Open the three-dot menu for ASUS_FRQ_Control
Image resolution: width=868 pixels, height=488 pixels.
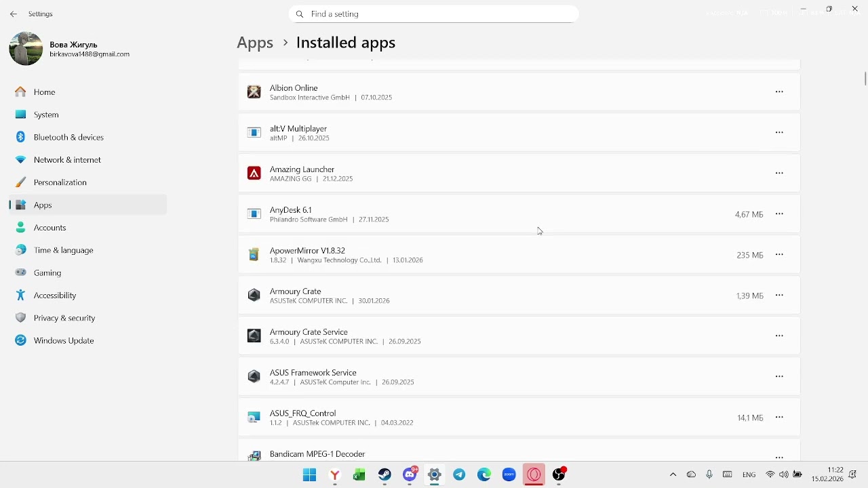pyautogui.click(x=779, y=418)
